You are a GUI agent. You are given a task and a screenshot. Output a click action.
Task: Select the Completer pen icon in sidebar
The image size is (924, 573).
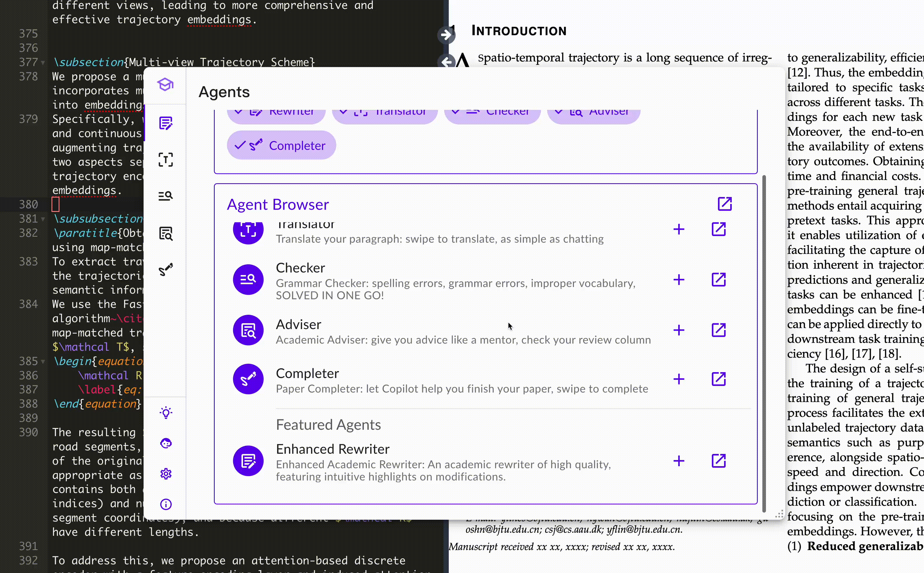166,269
